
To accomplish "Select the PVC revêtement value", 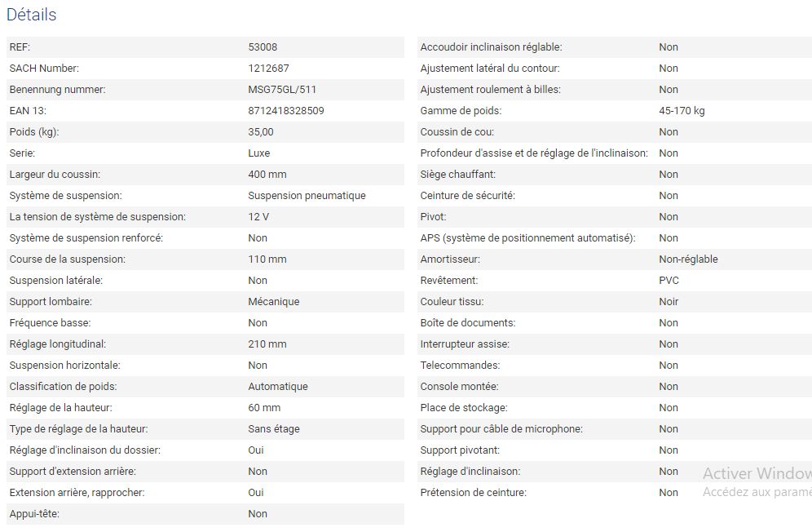I will [669, 281].
